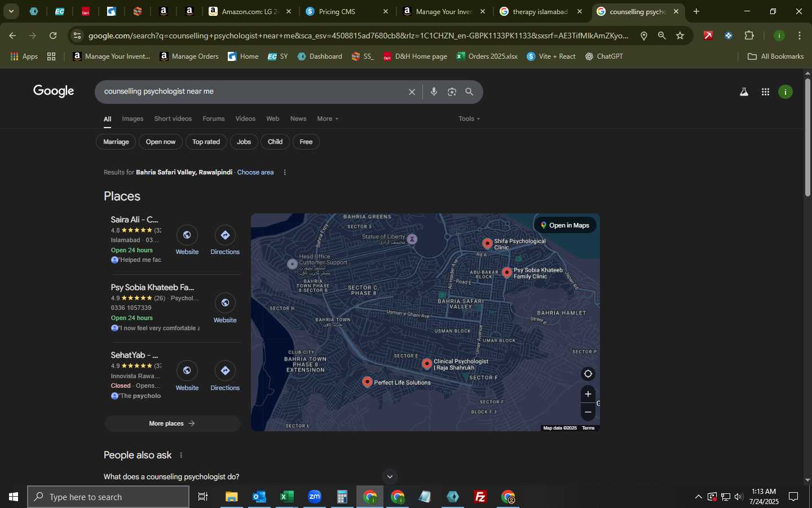Open the three-dot options next to Choose area
This screenshot has height=508, width=812.
click(285, 172)
